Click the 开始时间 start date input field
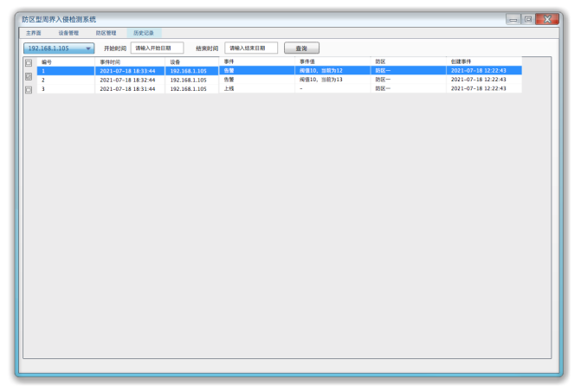The height and width of the screenshot is (392, 581). 157,48
